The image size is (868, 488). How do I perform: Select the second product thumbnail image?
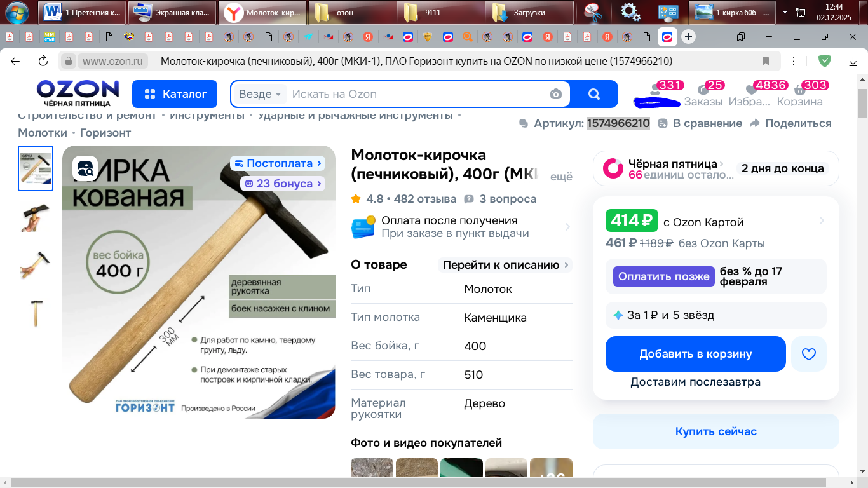36,216
